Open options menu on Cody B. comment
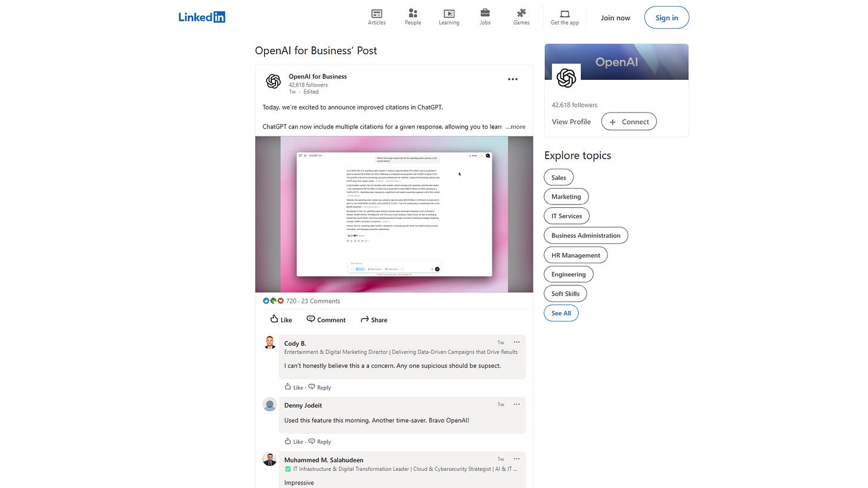The width and height of the screenshot is (868, 488). click(516, 342)
